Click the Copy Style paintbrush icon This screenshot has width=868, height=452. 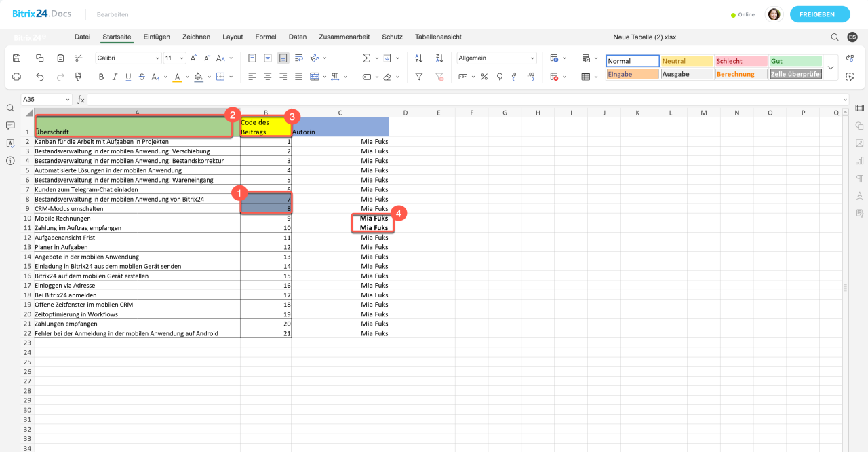[79, 77]
